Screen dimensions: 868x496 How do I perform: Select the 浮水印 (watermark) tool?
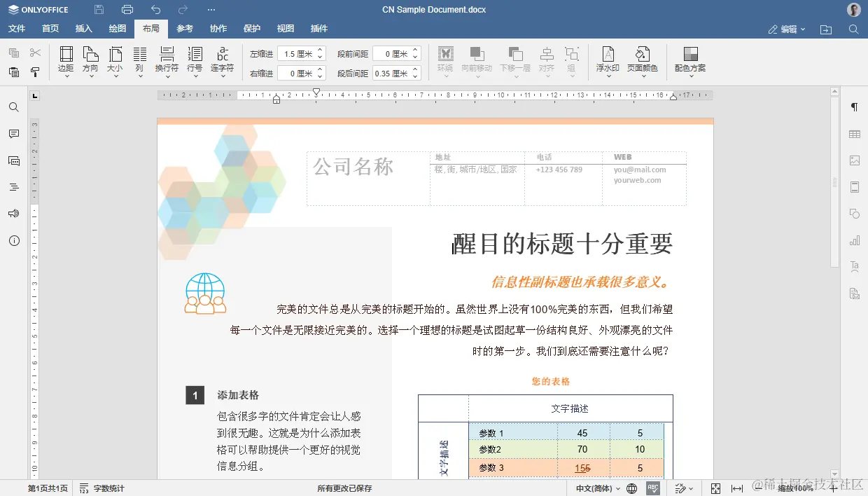(x=607, y=61)
